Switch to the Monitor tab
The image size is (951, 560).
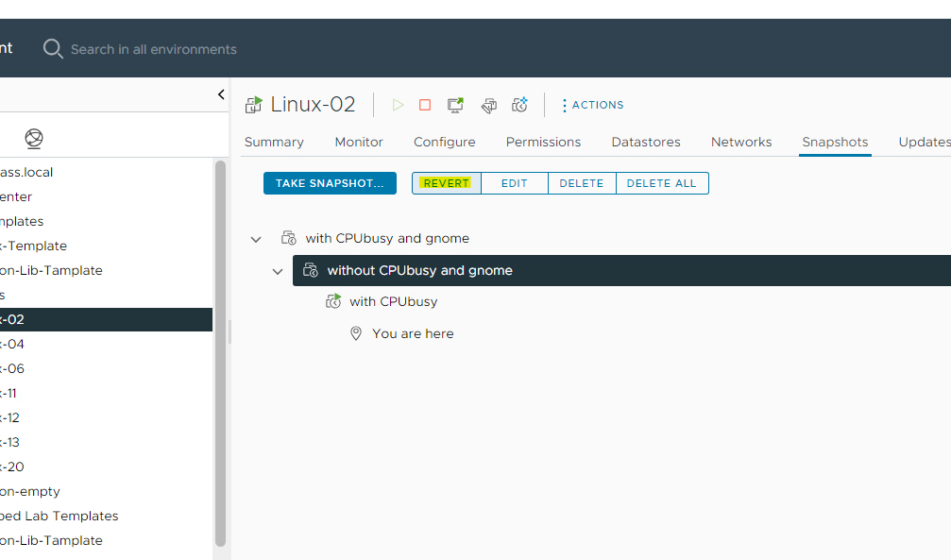359,142
